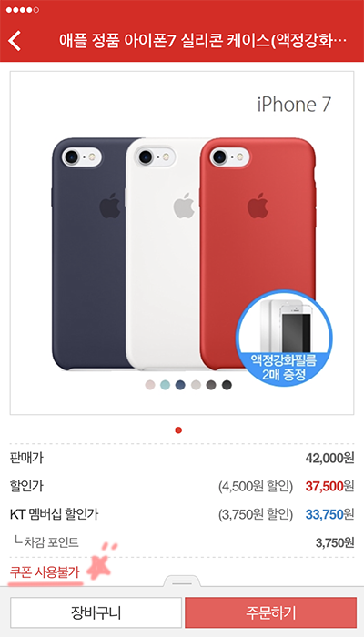The width and height of the screenshot is (364, 637).
Task: Select the light gray color dot
Action: [196, 385]
